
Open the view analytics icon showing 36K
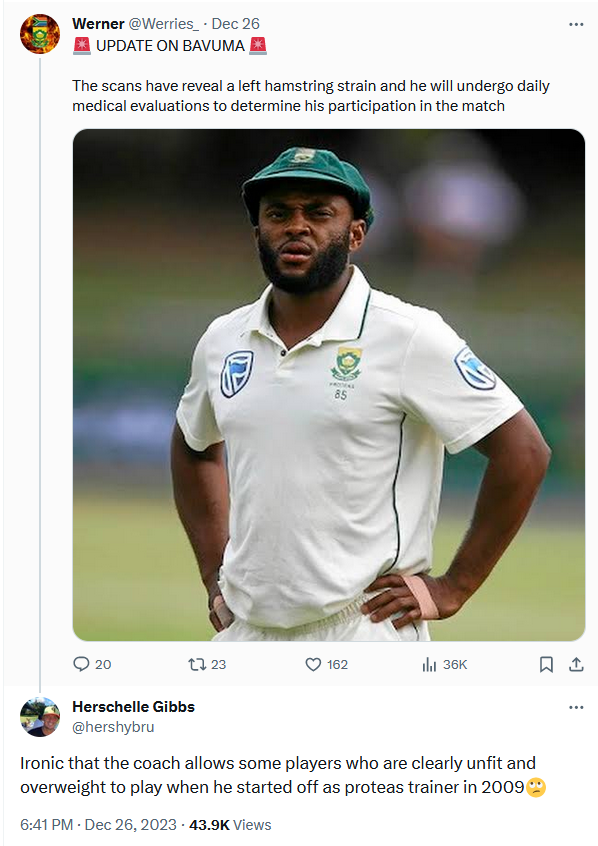pyautogui.click(x=428, y=664)
